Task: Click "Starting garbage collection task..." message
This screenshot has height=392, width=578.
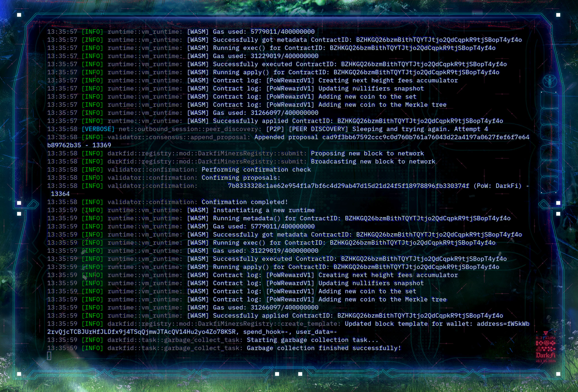Action: pyautogui.click(x=313, y=340)
